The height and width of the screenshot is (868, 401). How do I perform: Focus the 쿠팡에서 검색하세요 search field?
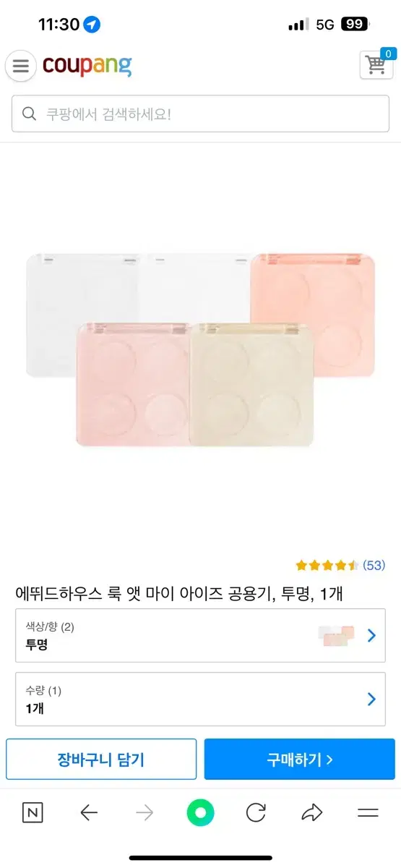coord(200,114)
